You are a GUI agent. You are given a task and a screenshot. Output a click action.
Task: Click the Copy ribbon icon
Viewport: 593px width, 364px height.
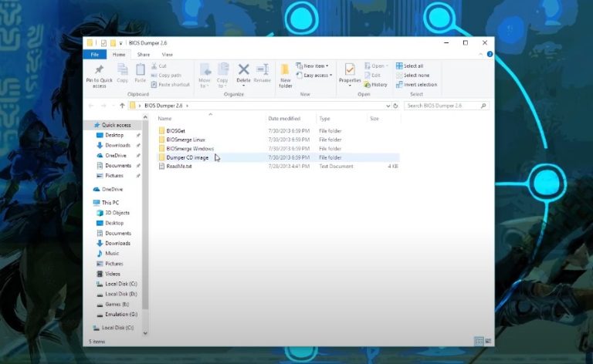[122, 70]
